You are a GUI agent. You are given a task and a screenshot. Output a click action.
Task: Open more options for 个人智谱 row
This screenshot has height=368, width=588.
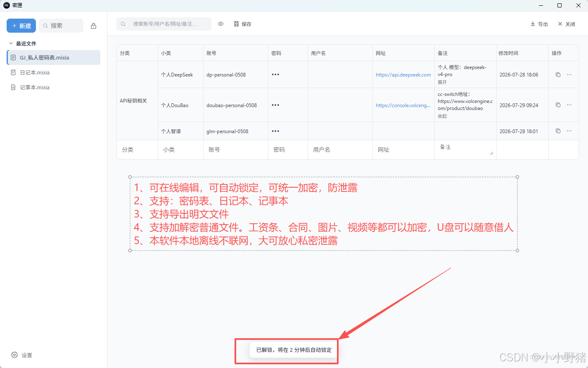point(569,131)
